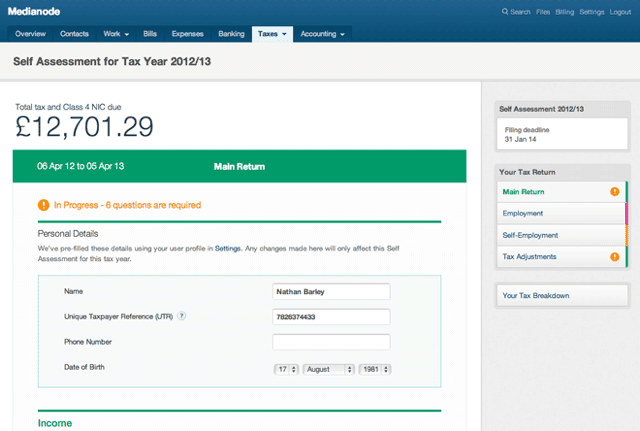This screenshot has height=431, width=640.
Task: Go to the Banking tab
Action: (x=231, y=34)
